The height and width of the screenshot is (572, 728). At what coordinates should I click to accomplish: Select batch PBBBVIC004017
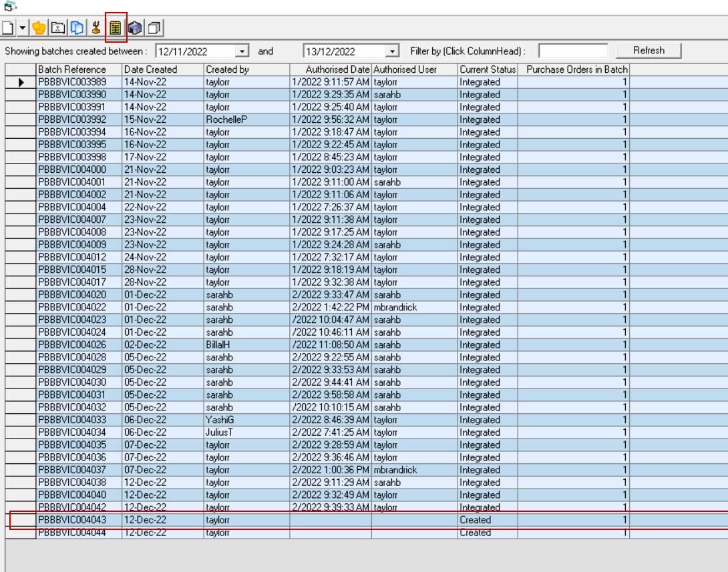[x=79, y=282]
